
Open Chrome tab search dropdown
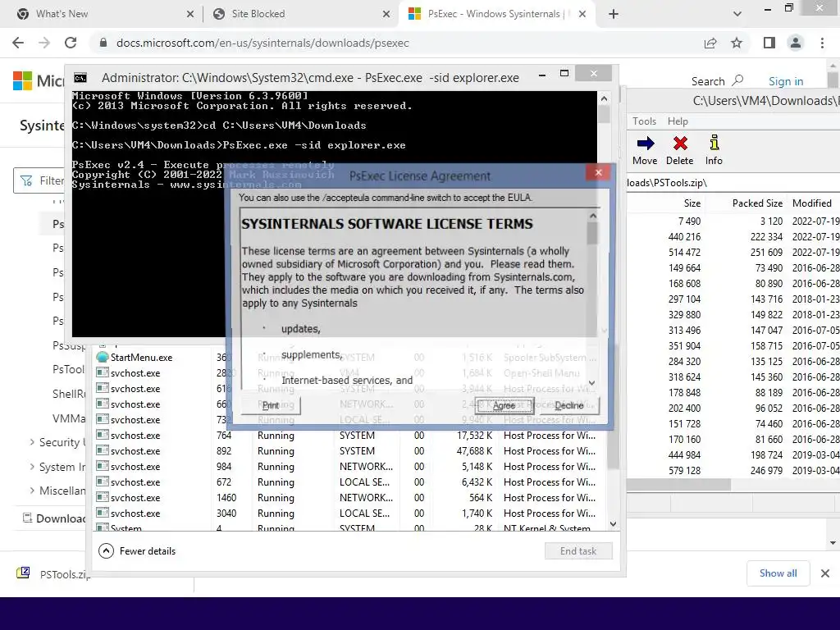pos(737,14)
